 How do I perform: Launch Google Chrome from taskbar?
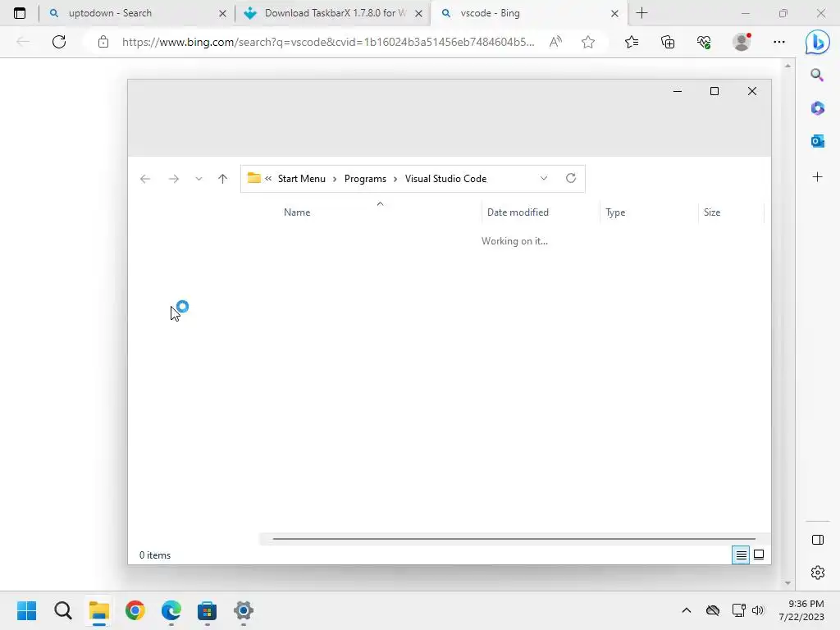(x=135, y=610)
